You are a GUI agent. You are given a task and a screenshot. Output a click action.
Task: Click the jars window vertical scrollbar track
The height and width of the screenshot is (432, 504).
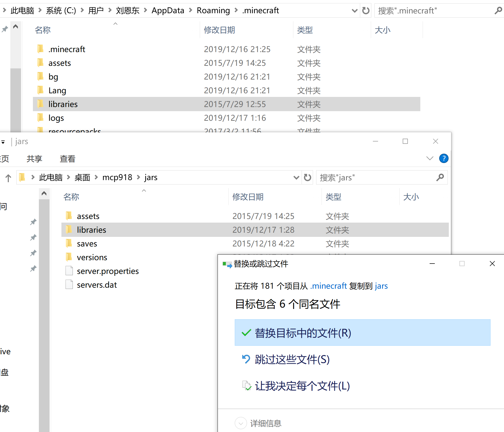tap(44, 311)
